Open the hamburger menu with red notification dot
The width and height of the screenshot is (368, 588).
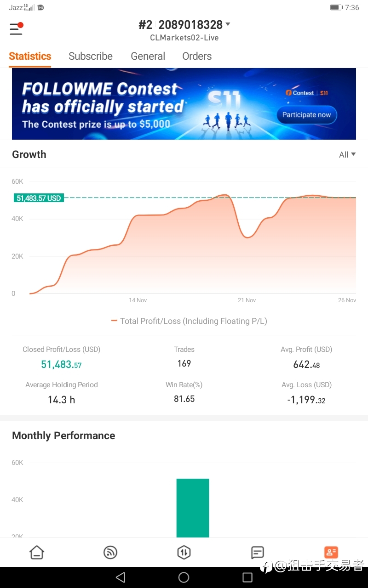coord(16,29)
